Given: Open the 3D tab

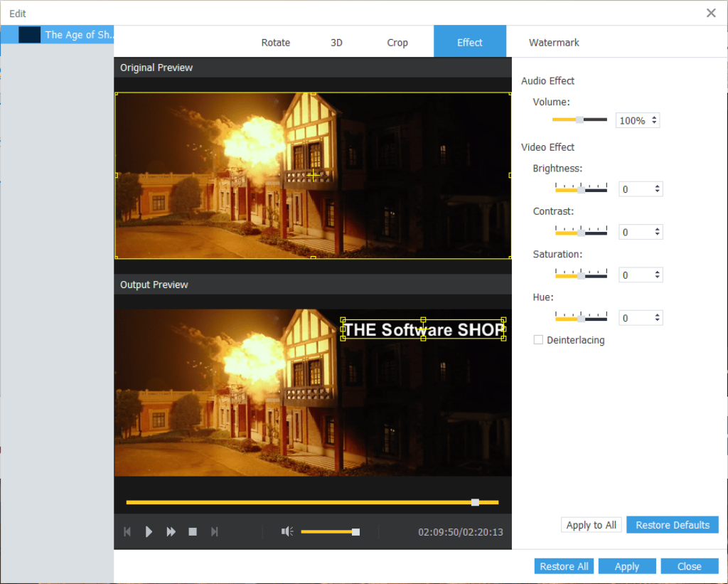Looking at the screenshot, I should pos(336,42).
